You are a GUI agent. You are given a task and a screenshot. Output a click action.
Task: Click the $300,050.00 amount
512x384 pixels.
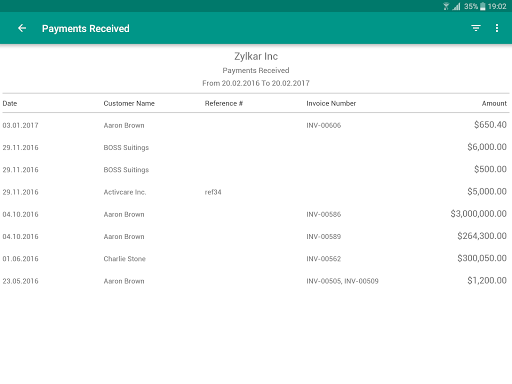pos(482,258)
